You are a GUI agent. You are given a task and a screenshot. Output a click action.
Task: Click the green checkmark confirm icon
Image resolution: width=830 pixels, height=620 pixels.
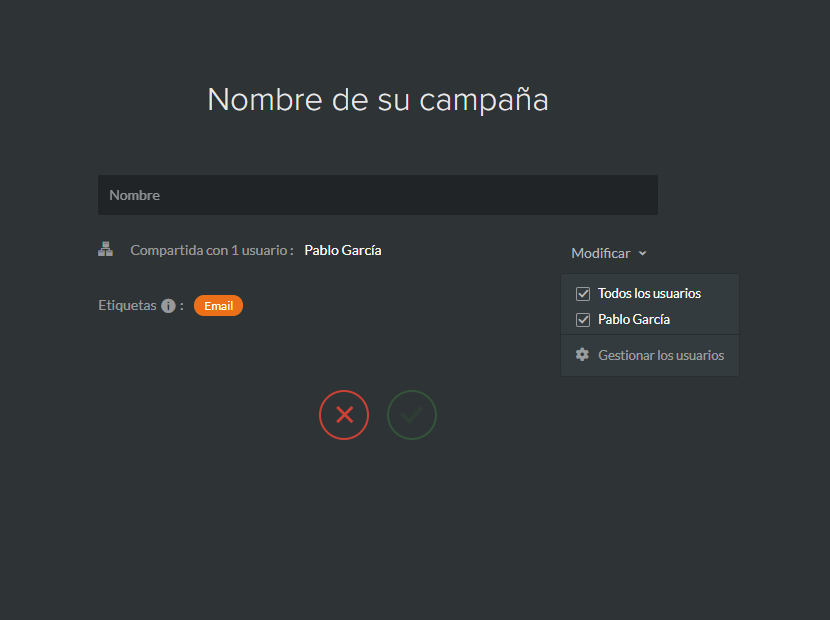[x=412, y=415]
